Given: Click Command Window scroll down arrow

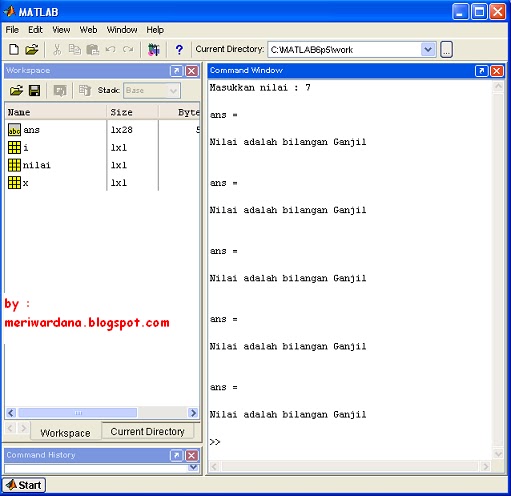Looking at the screenshot, I should pyautogui.click(x=498, y=454).
